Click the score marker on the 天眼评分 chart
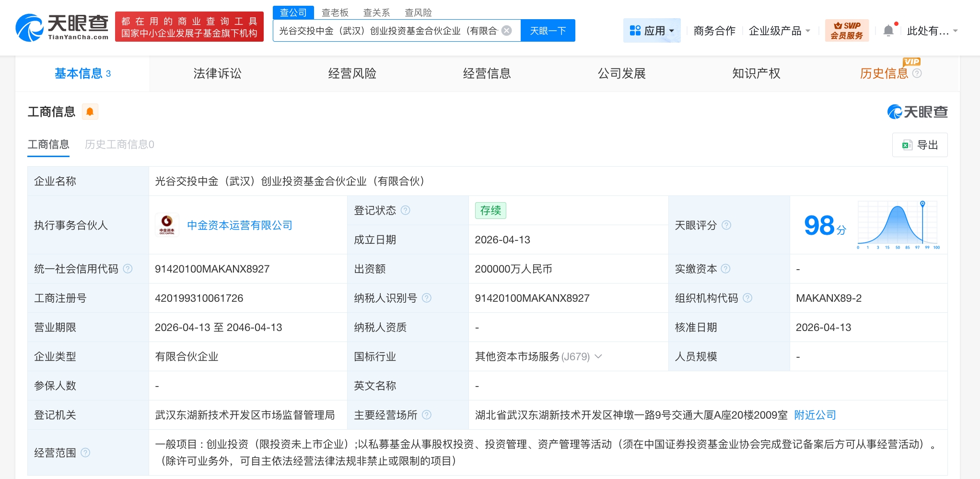This screenshot has width=980, height=479. click(923, 203)
